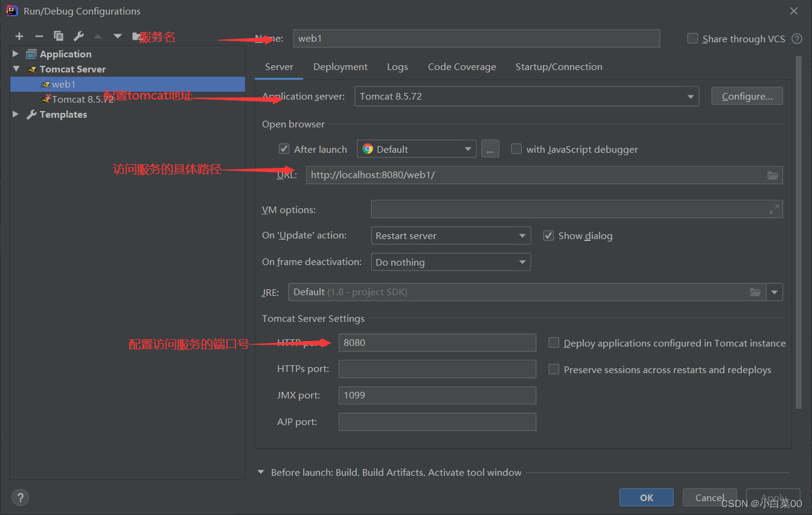Viewport: 812px width, 515px height.
Task: Browse JRE folder icon
Action: 755,292
